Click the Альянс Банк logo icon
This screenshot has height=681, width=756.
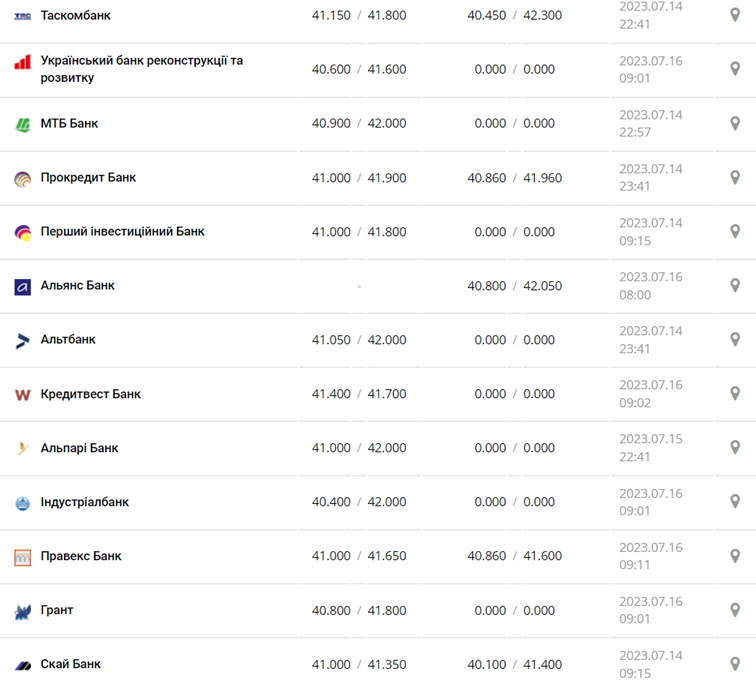point(22,287)
